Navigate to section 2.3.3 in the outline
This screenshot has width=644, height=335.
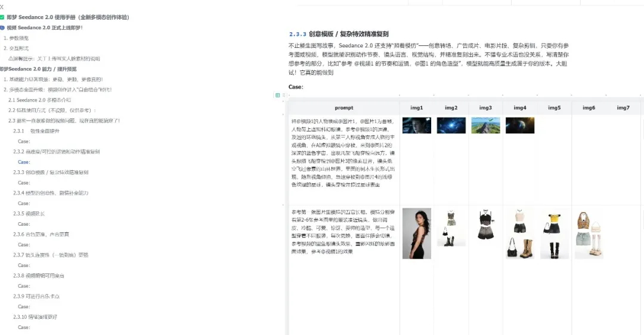[x=51, y=172]
